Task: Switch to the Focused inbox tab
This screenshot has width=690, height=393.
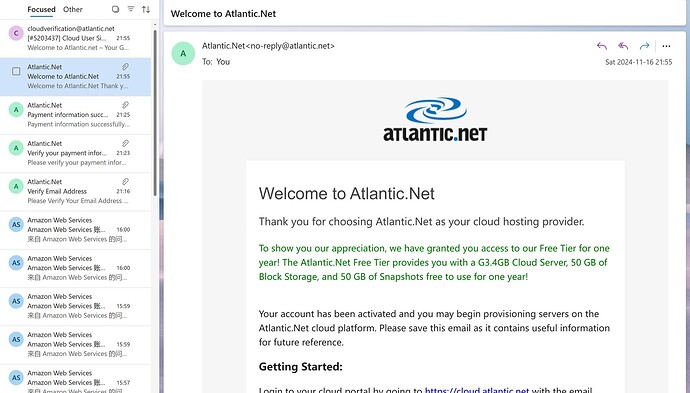Action: (41, 9)
